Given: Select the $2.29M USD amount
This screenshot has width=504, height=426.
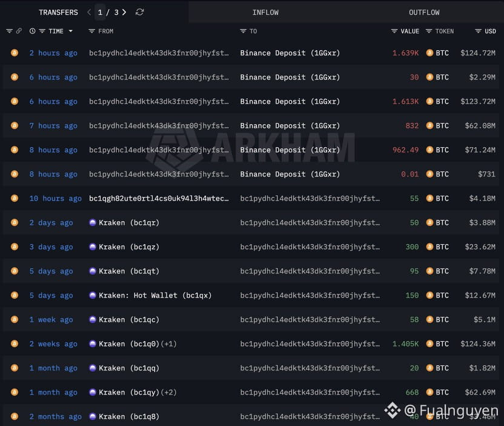Looking at the screenshot, I should point(482,77).
